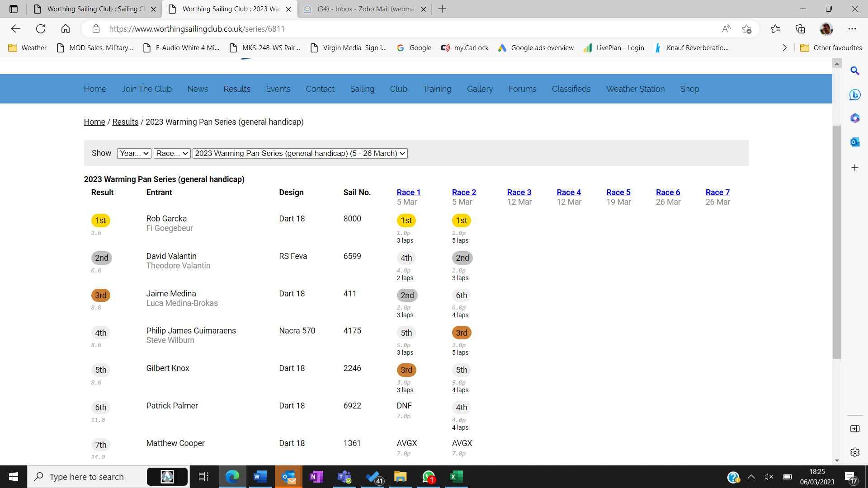Open sidebar settings gear icon

[x=854, y=452]
